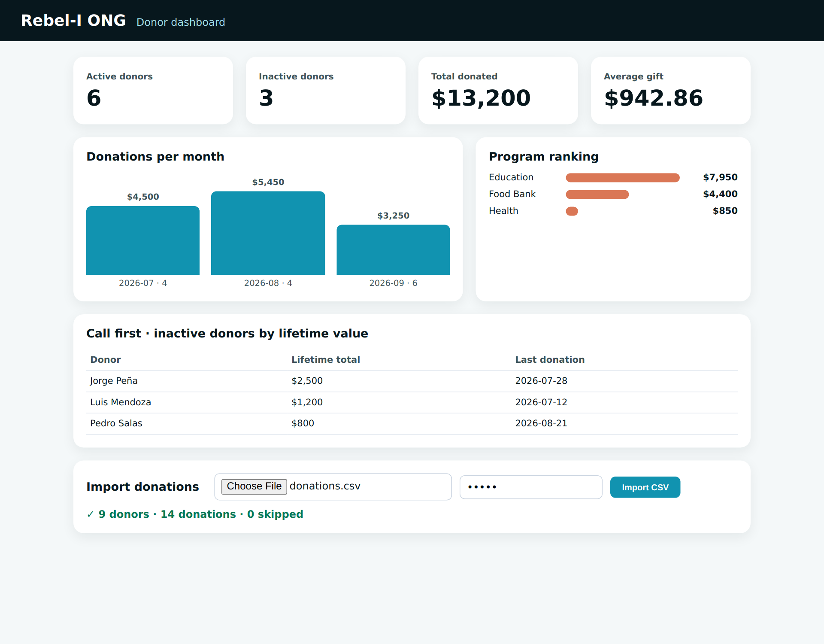Click the Lifetime total column header
Viewport: 824px width, 644px height.
(326, 360)
